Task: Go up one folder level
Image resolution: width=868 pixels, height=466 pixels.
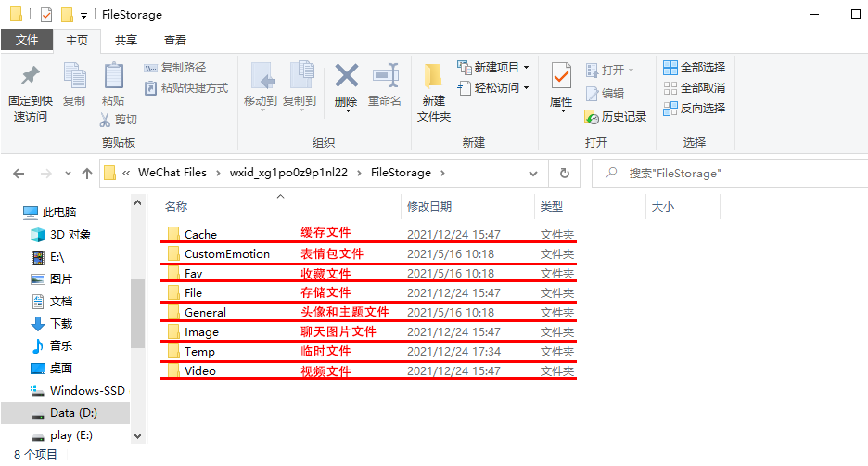Action: point(87,173)
